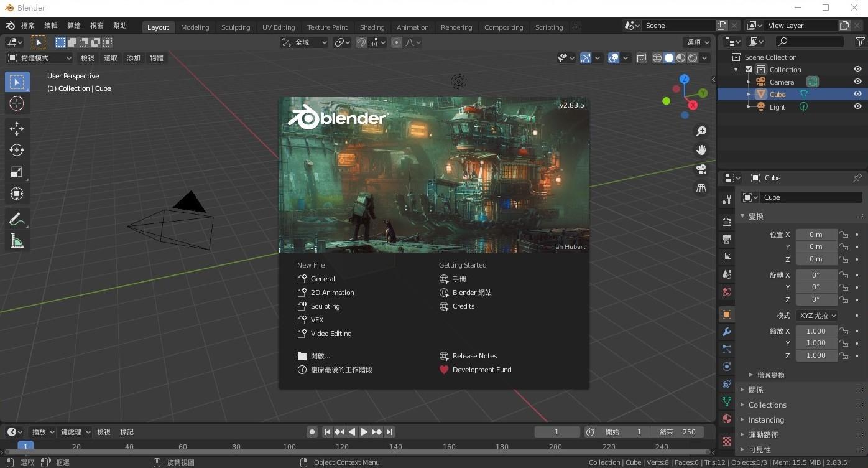Click the Play animation button
The image size is (868, 468).
(x=364, y=432)
